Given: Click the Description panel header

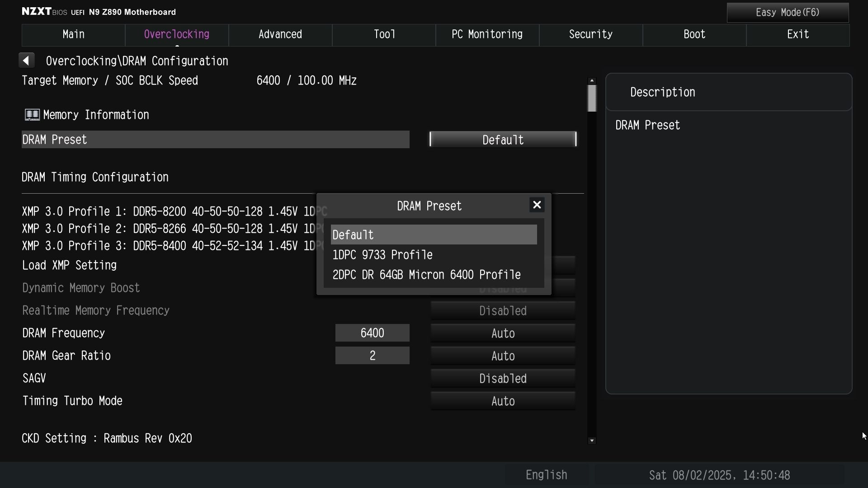Looking at the screenshot, I should (729, 92).
